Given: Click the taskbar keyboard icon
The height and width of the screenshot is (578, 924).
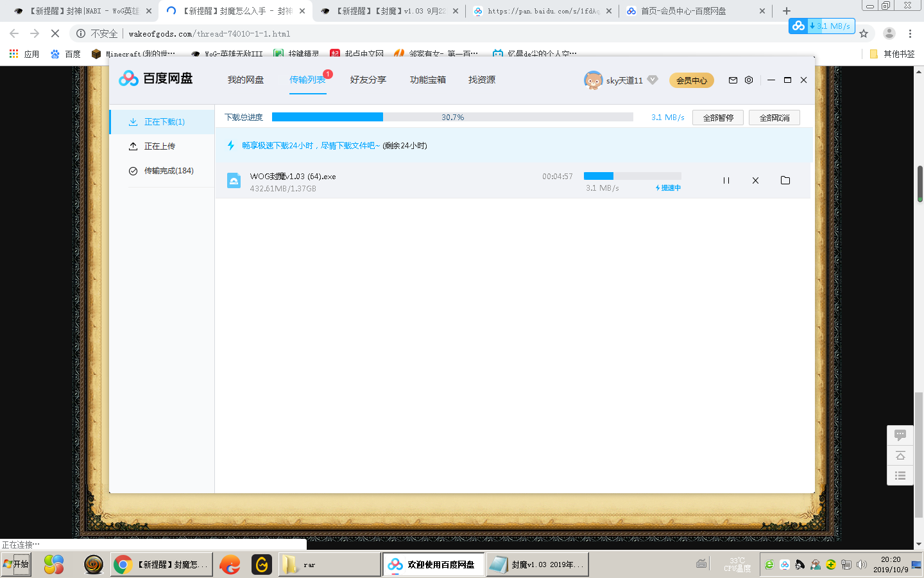Looking at the screenshot, I should coord(702,564).
